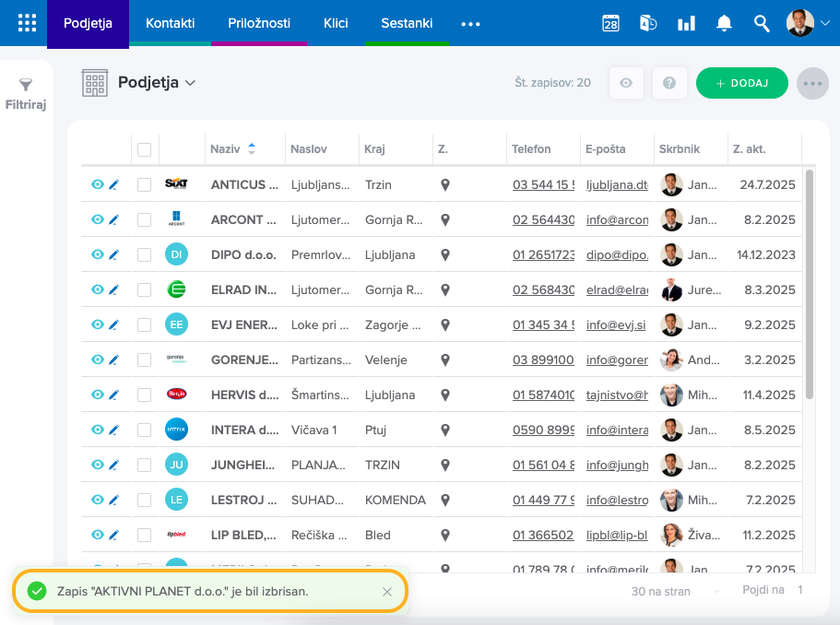Click the green DODAJ button
This screenshot has height=625, width=840.
[x=741, y=83]
